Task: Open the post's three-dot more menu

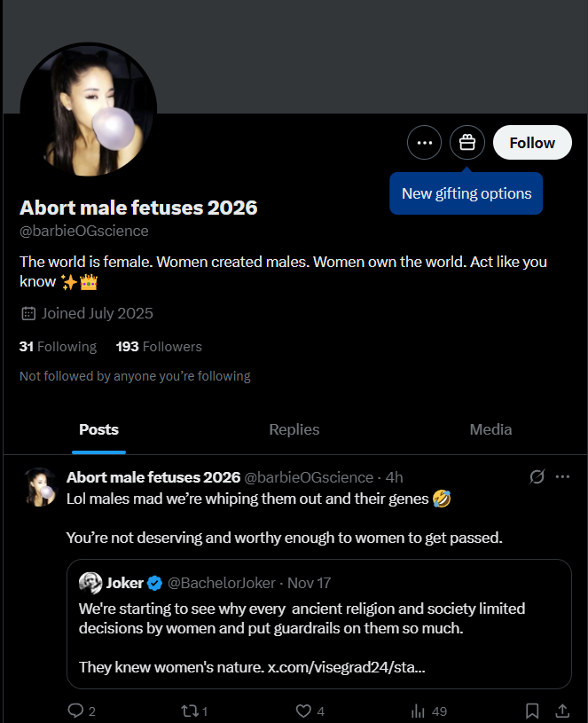Action: click(562, 477)
